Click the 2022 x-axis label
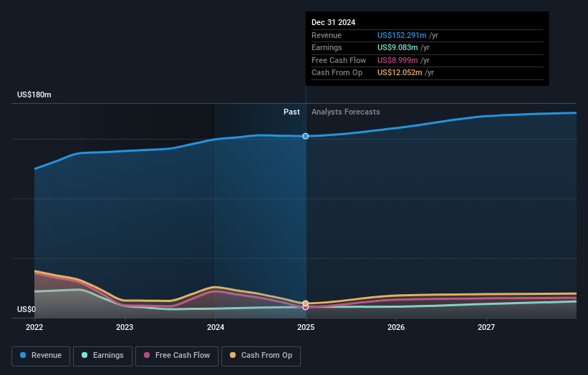The width and height of the screenshot is (588, 375). point(34,327)
